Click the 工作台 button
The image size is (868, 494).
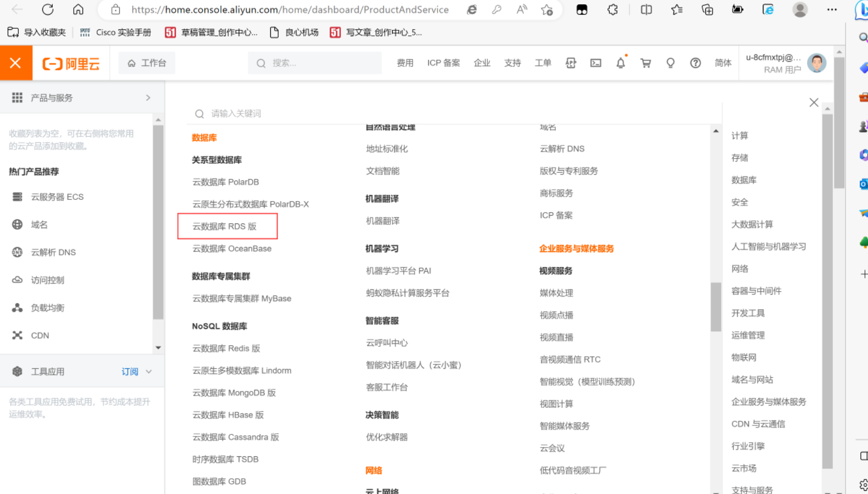point(147,63)
